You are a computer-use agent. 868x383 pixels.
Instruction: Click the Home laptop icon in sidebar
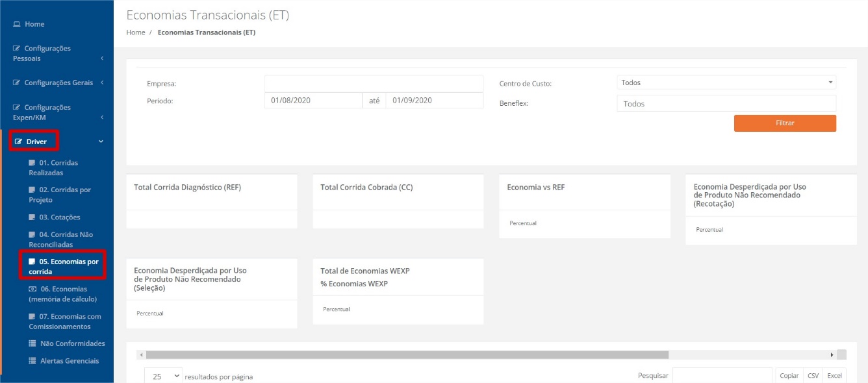17,24
